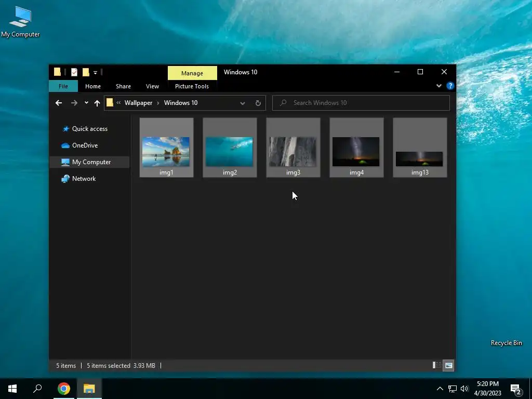
Task: Show hidden system tray icons
Action: [440, 389]
